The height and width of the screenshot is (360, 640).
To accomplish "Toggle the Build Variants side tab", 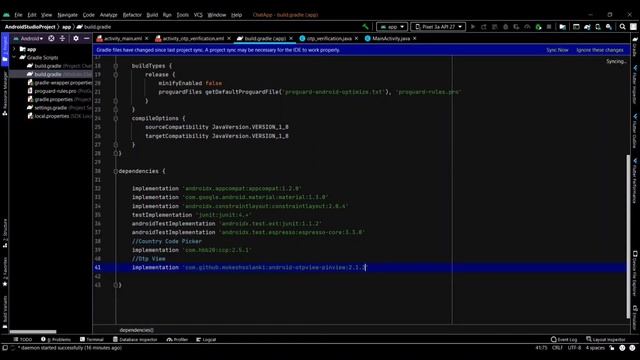I will (5, 312).
